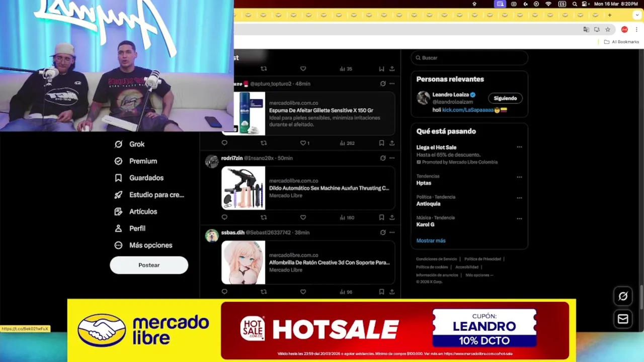Expand Más opciones in the sidebar
644x362 pixels.
(x=143, y=245)
